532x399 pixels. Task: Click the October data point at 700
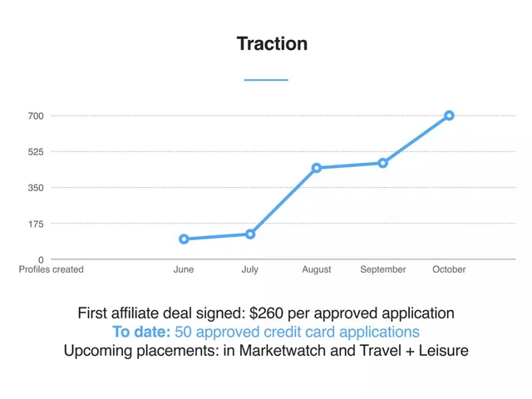449,116
